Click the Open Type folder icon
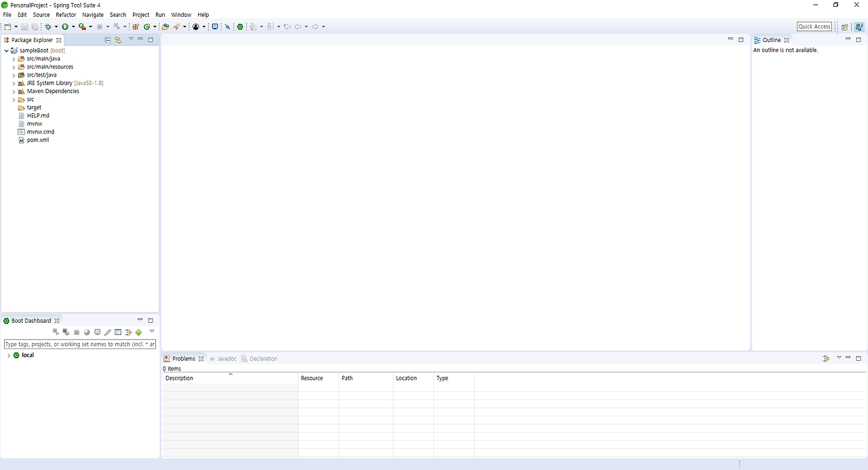 coord(165,26)
